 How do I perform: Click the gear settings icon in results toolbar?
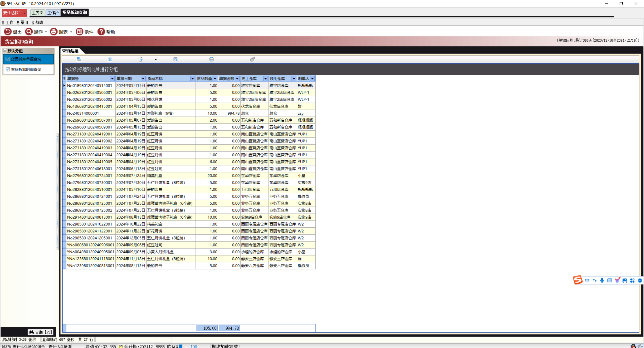point(252,59)
